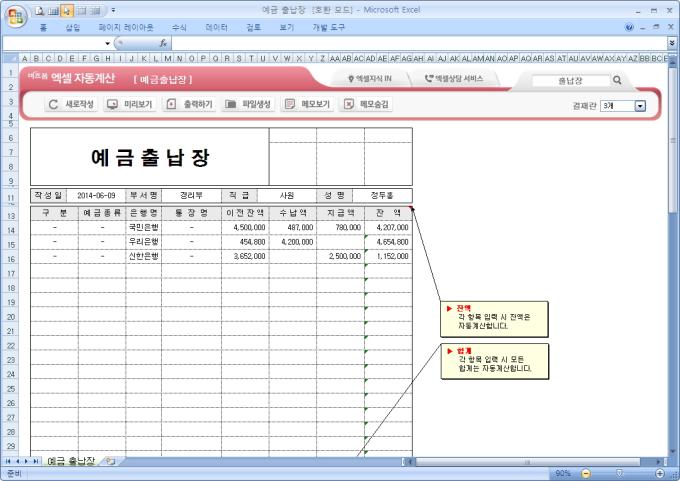Click the 메모숨김 button
The height and width of the screenshot is (481, 680).
pyautogui.click(x=366, y=104)
